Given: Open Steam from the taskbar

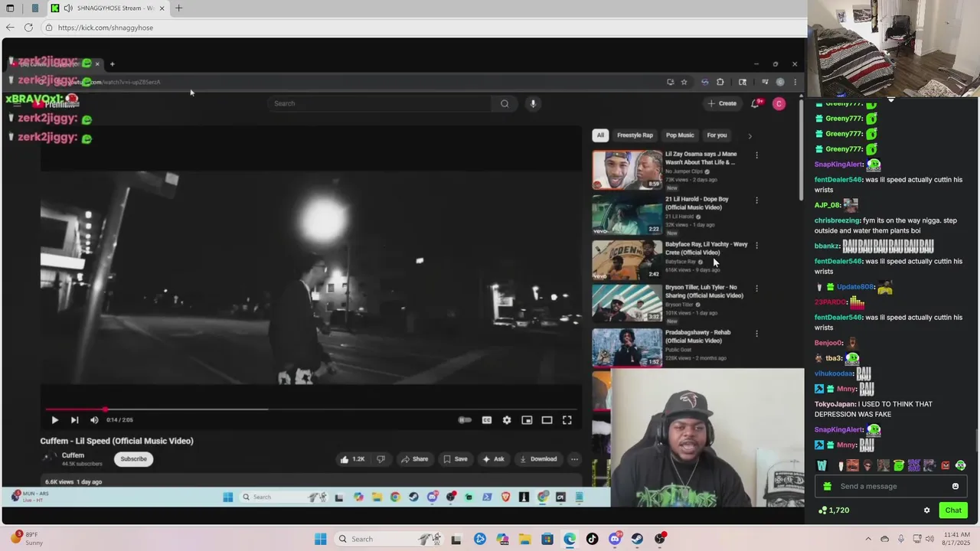Looking at the screenshot, I should [x=637, y=539].
